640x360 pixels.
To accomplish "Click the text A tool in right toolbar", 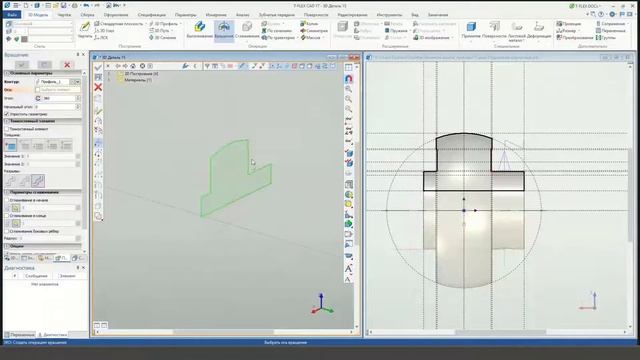I will (349, 269).
